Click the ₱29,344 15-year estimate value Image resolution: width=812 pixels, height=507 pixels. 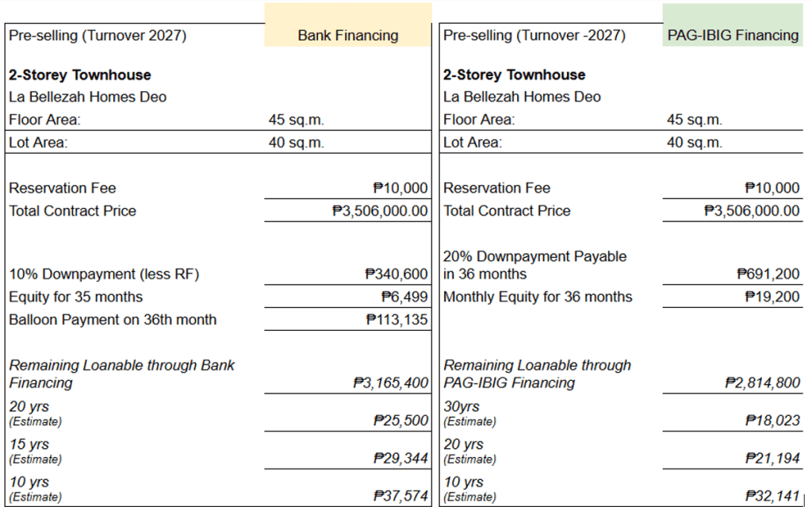(x=400, y=459)
